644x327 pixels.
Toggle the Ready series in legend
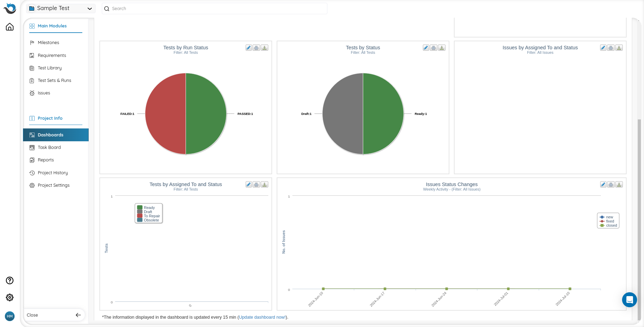coord(149,208)
